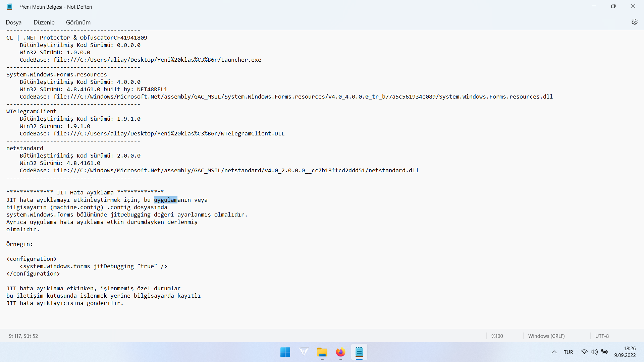Viewport: 644px width, 362px height.
Task: Open the Görünüm menu
Action: [x=78, y=22]
